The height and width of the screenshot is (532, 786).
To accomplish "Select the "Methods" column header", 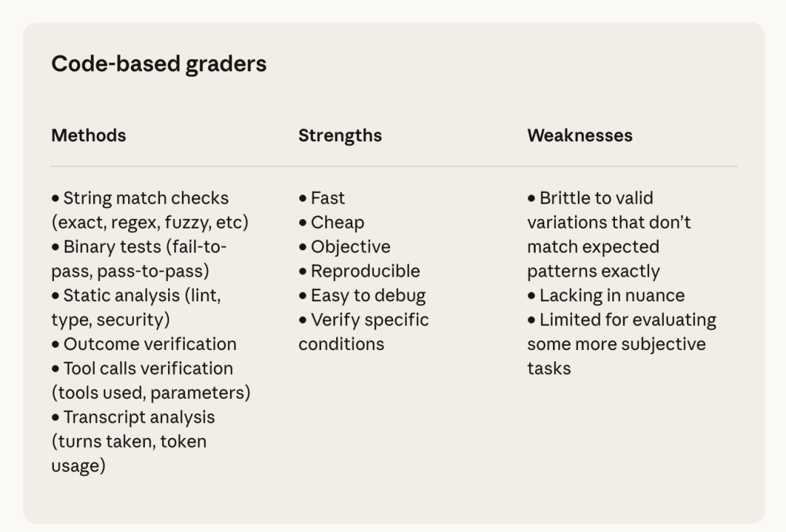I will 88,135.
